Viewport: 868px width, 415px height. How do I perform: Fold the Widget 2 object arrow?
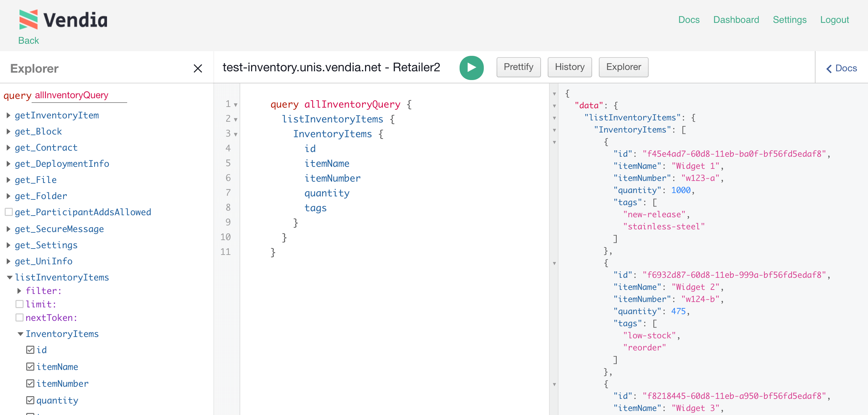(x=554, y=263)
